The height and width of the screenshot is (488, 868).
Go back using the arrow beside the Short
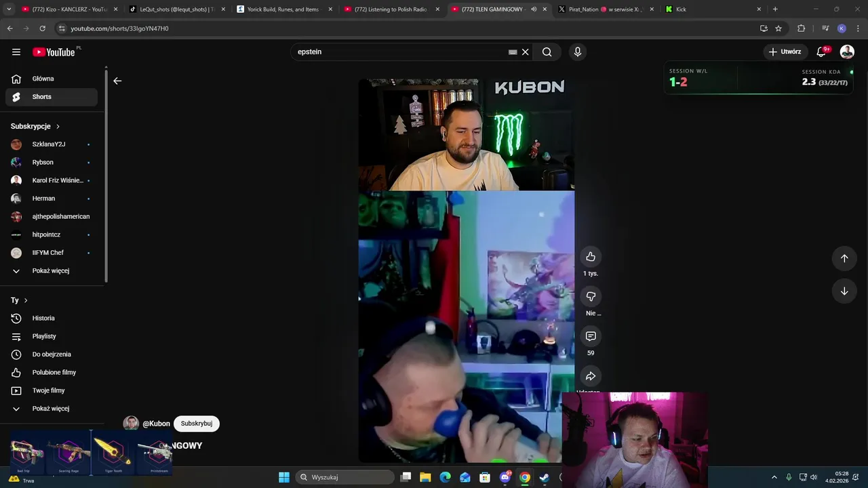click(x=117, y=81)
